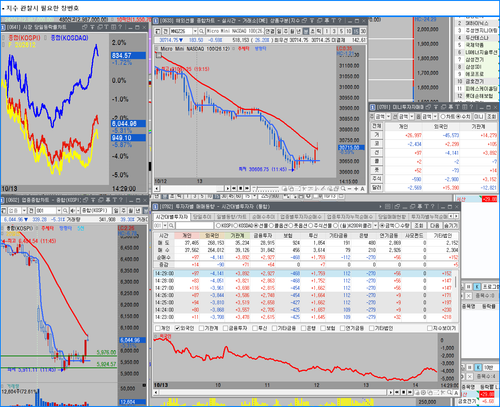
Task: Click the search icon in KOSPI sector chart window
Action: coord(65,211)
